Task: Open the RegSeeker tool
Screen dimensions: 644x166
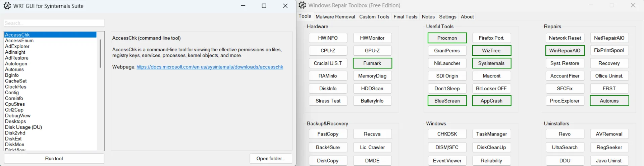Action: pos(609,147)
